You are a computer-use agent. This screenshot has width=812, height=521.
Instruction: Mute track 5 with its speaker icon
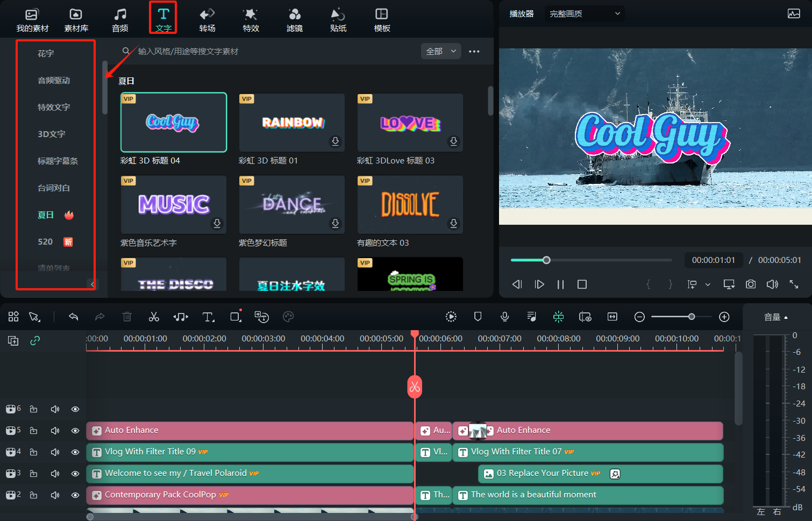(55, 431)
